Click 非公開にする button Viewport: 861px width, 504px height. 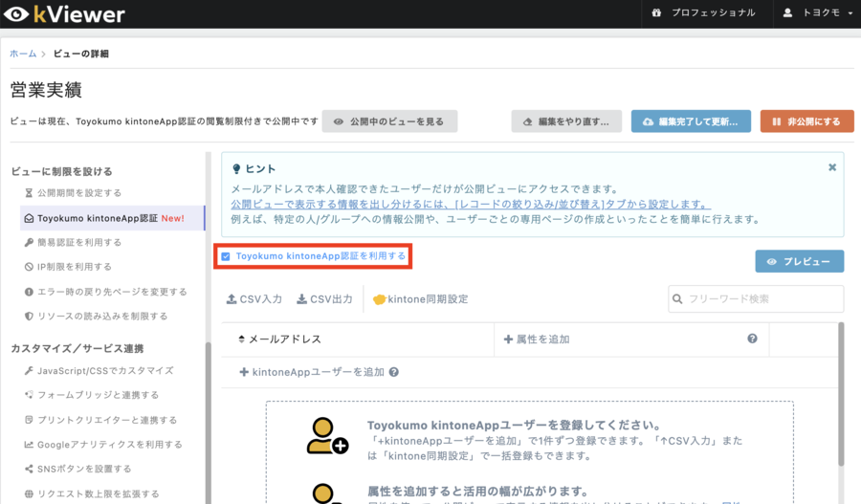pyautogui.click(x=806, y=121)
